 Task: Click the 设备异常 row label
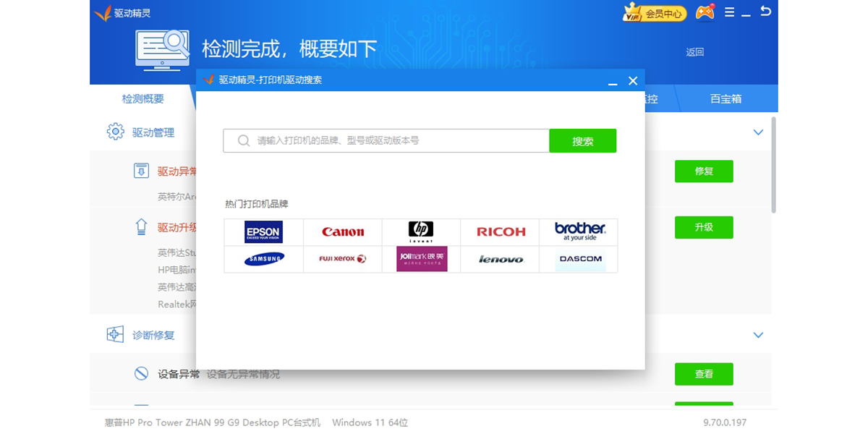click(179, 374)
